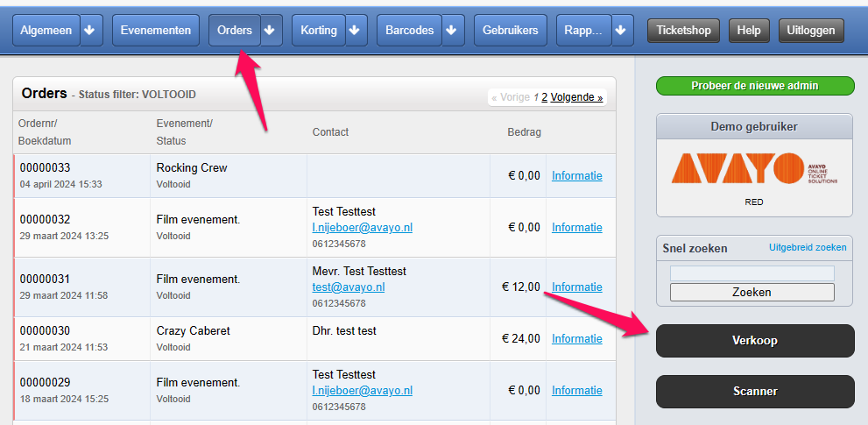Open Informatie for order 00000031
This screenshot has height=425, width=868.
coord(577,287)
